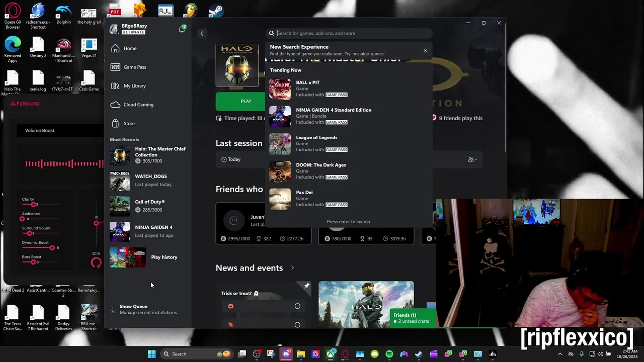
Task: Open redream.exe desktop shortcut
Action: tap(38, 17)
